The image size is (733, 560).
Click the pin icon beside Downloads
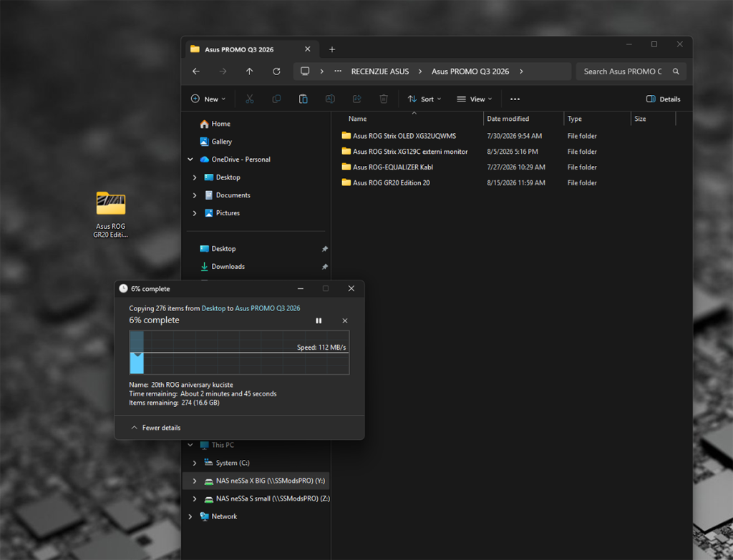click(324, 267)
